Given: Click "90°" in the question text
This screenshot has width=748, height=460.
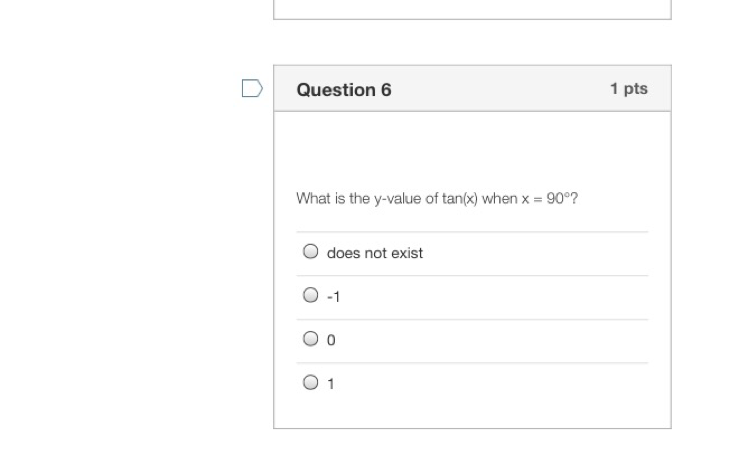Looking at the screenshot, I should pos(558,198).
